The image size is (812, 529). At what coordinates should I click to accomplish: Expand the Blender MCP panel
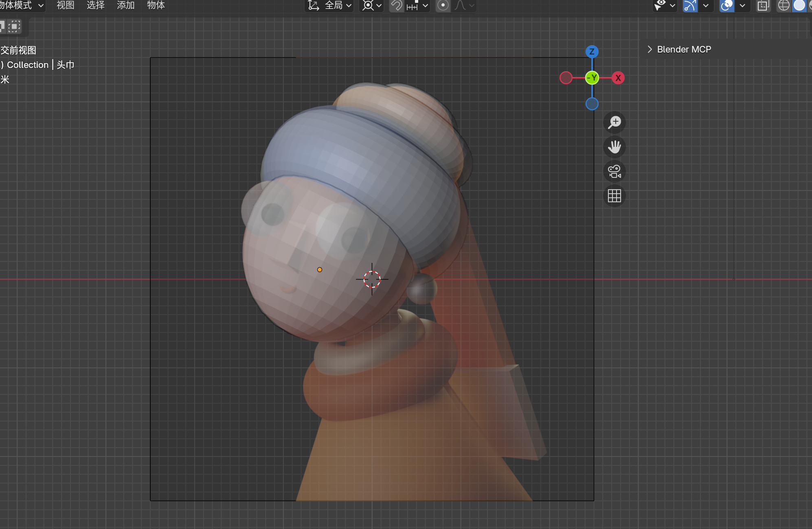[x=650, y=49]
